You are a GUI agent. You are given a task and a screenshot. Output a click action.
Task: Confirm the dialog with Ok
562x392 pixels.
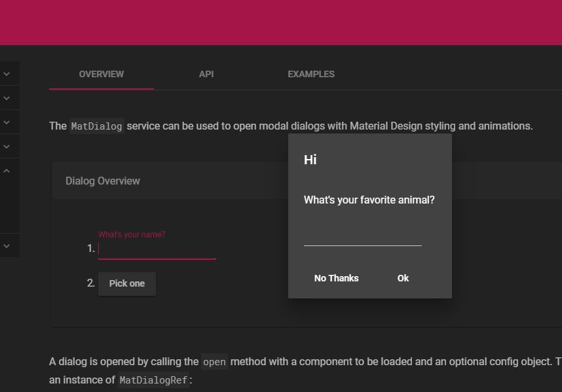pyautogui.click(x=403, y=278)
